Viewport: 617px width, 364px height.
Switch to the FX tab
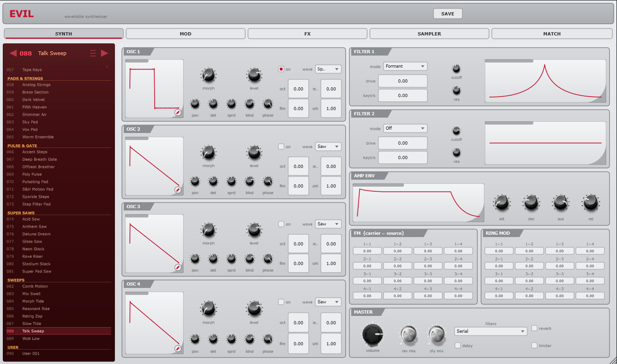(x=307, y=34)
